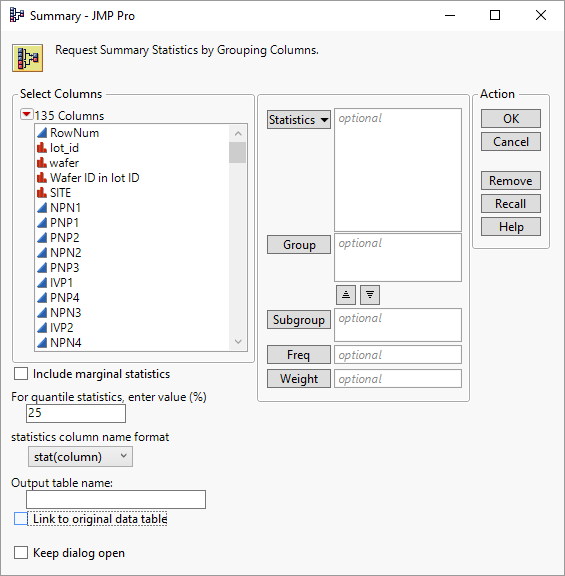Viewport: 565px width, 576px height.
Task: Click the SITE nominal column icon
Action: click(42, 193)
